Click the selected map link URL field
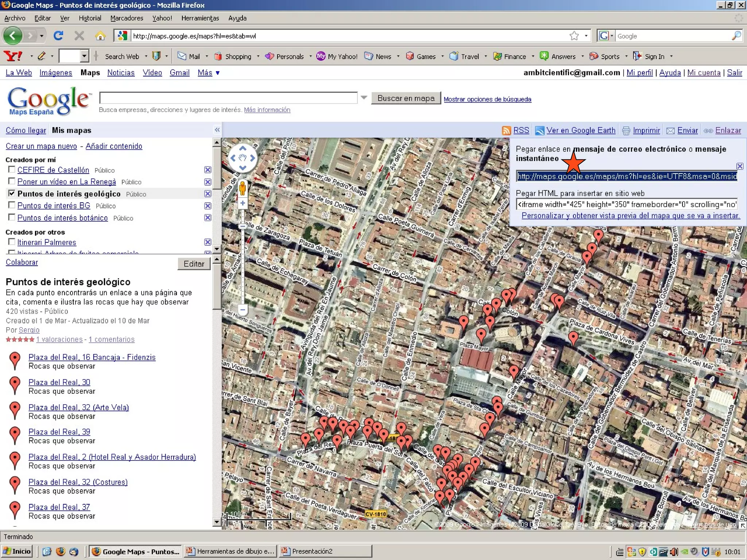 coord(627,176)
